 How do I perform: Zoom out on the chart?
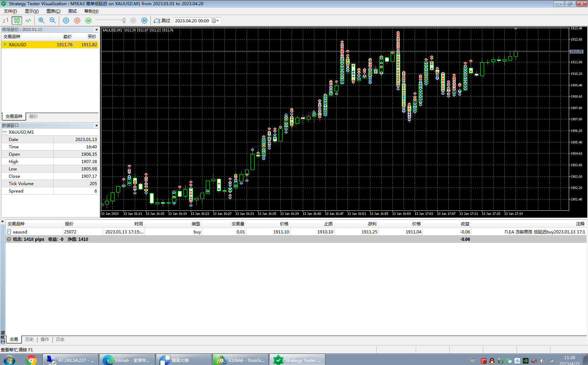52,21
